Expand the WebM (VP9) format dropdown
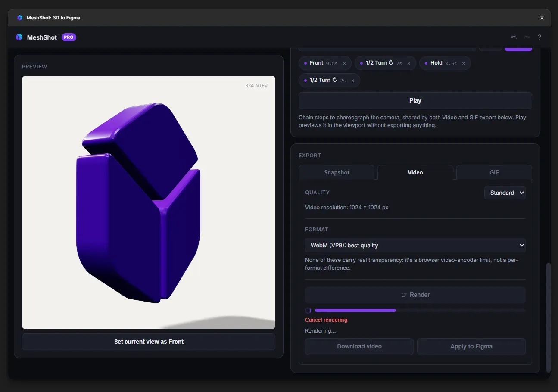 click(x=415, y=245)
